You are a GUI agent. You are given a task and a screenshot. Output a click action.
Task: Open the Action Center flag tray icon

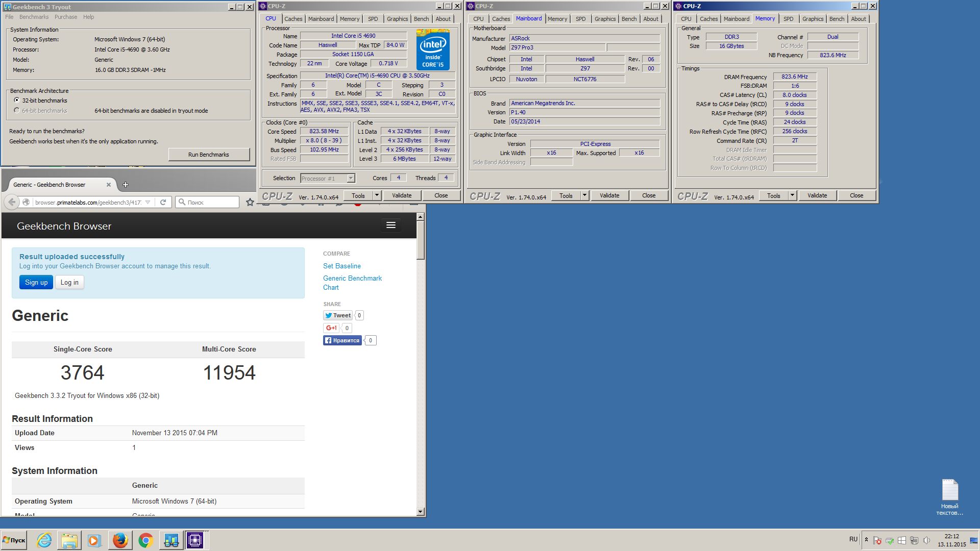(877, 540)
